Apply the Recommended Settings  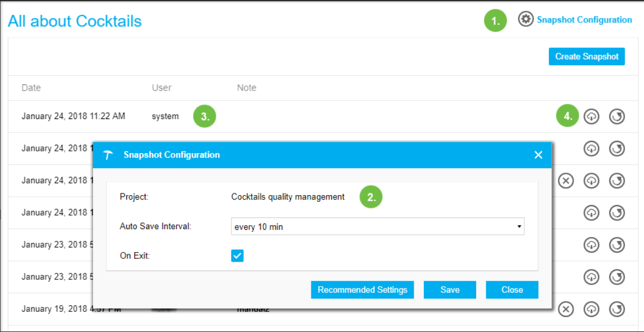pos(362,290)
